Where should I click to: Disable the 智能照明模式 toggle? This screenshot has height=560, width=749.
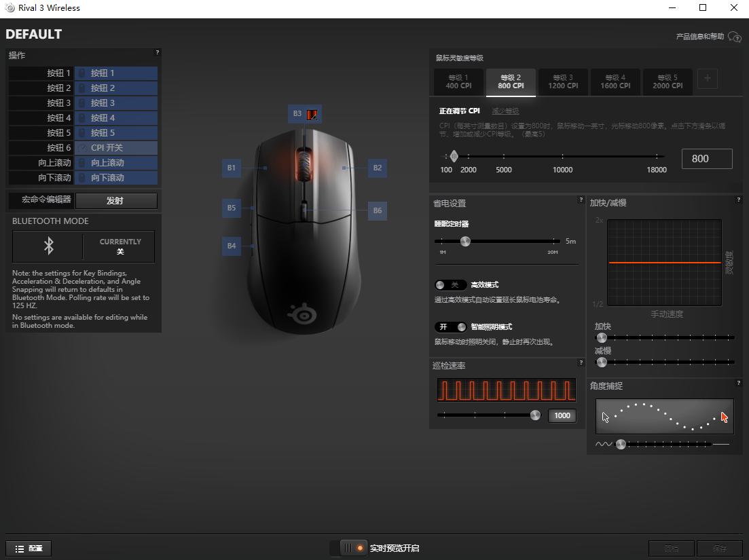click(x=451, y=326)
